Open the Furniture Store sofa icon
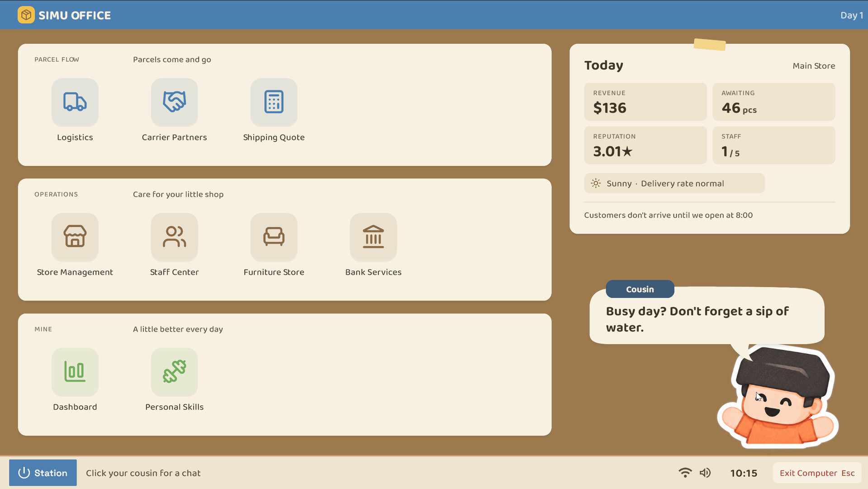The image size is (868, 489). click(274, 237)
